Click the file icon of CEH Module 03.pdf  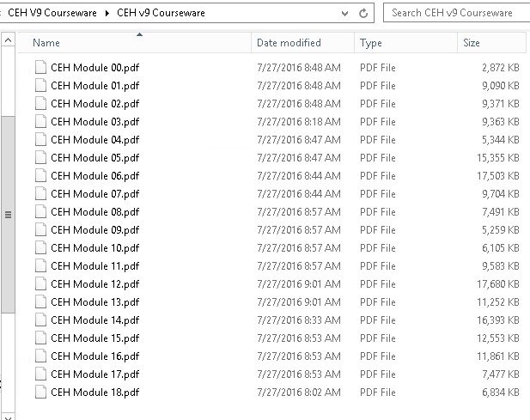pyautogui.click(x=40, y=121)
